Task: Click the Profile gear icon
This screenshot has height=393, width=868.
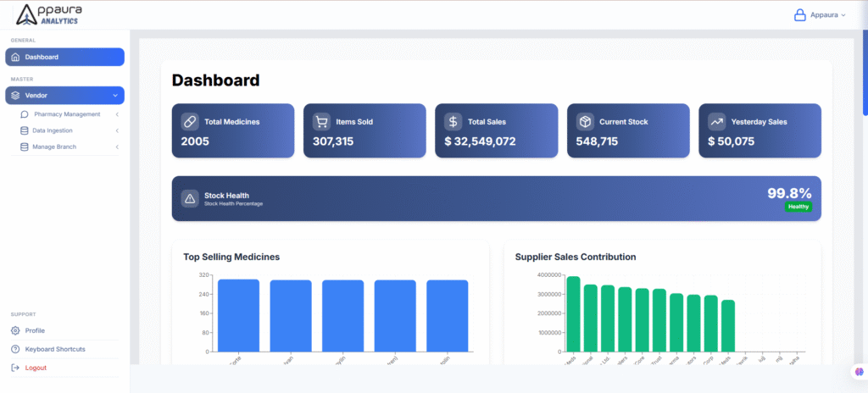Action: 15,330
